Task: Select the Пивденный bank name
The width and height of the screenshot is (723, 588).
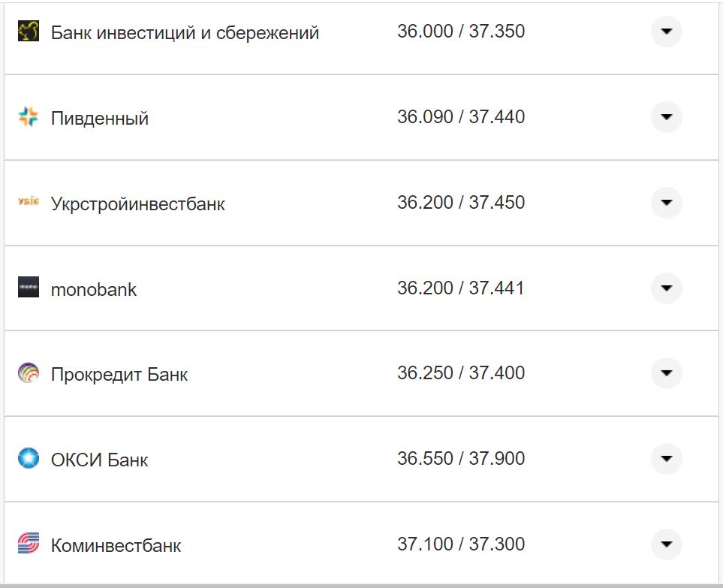Action: tap(99, 117)
